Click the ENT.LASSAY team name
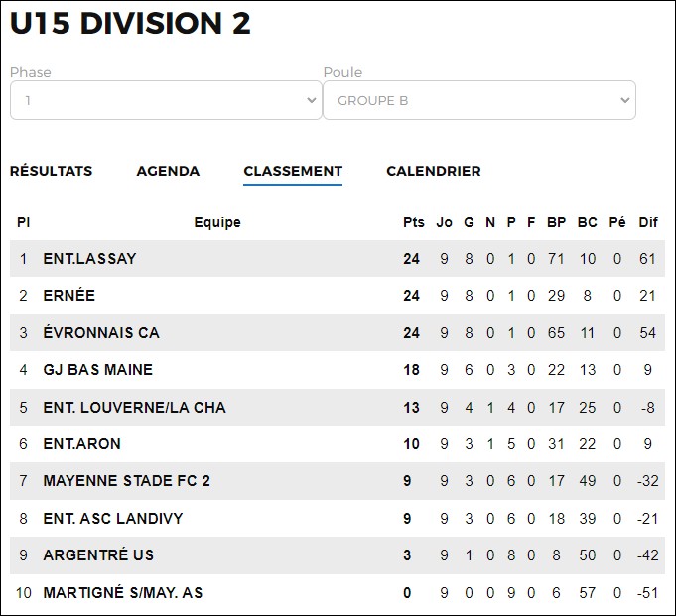The height and width of the screenshot is (616, 676). pyautogui.click(x=89, y=259)
